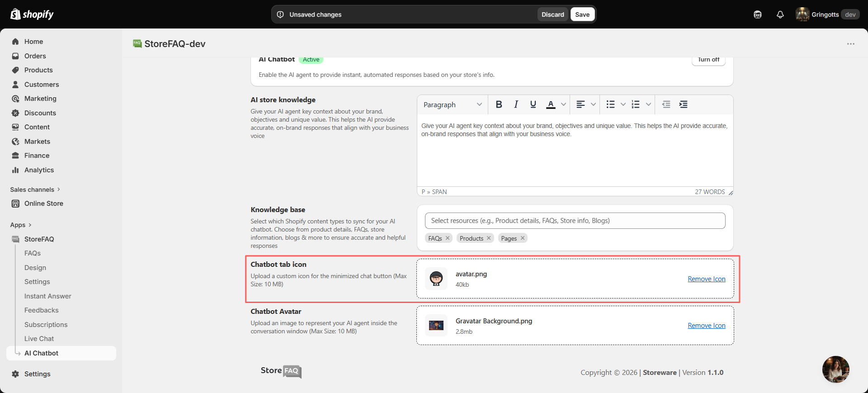The width and height of the screenshot is (868, 393).
Task: Click the Shopify logo
Action: point(32,14)
